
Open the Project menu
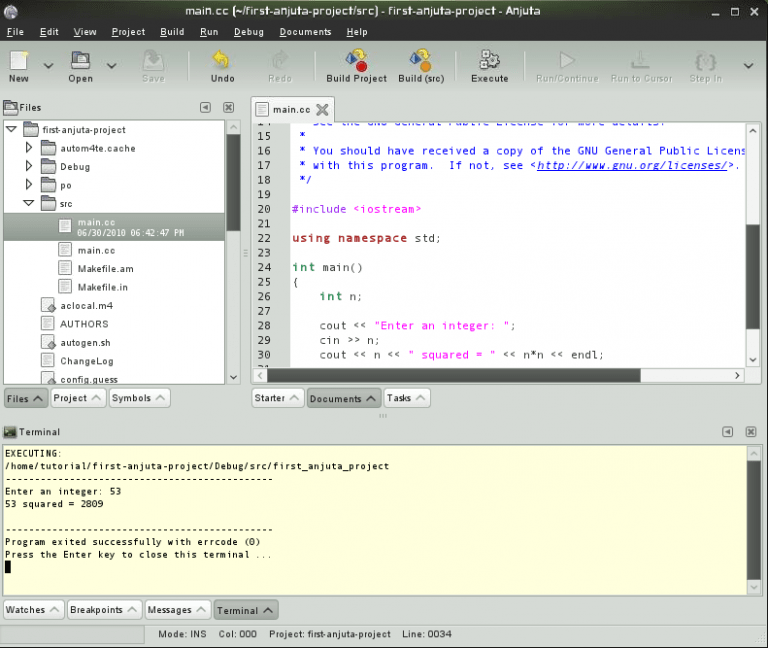[128, 32]
